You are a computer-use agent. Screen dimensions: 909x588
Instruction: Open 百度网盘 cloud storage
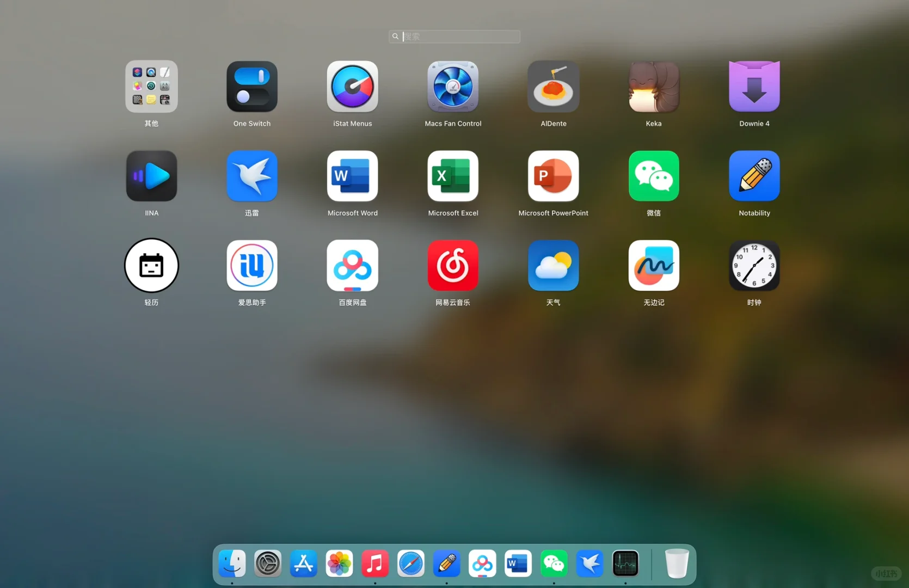[x=352, y=265]
